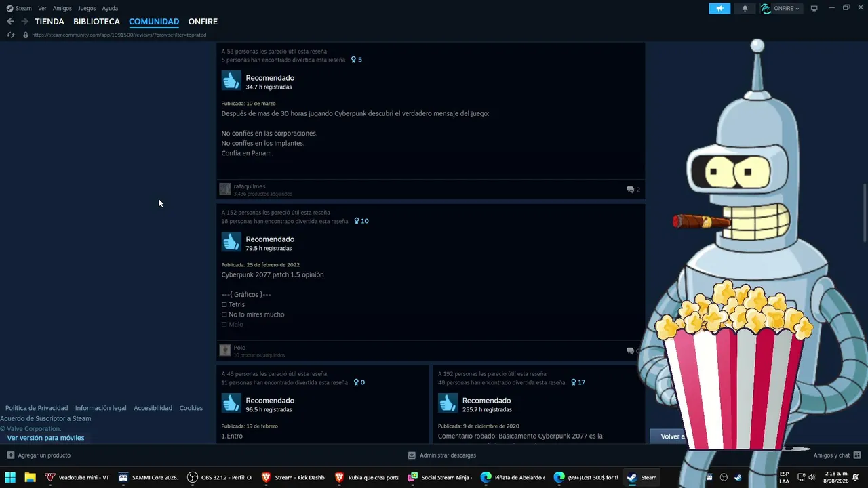Viewport: 868px width, 488px height.
Task: Switch to veadotube mini in the taskbar
Action: 77,477
